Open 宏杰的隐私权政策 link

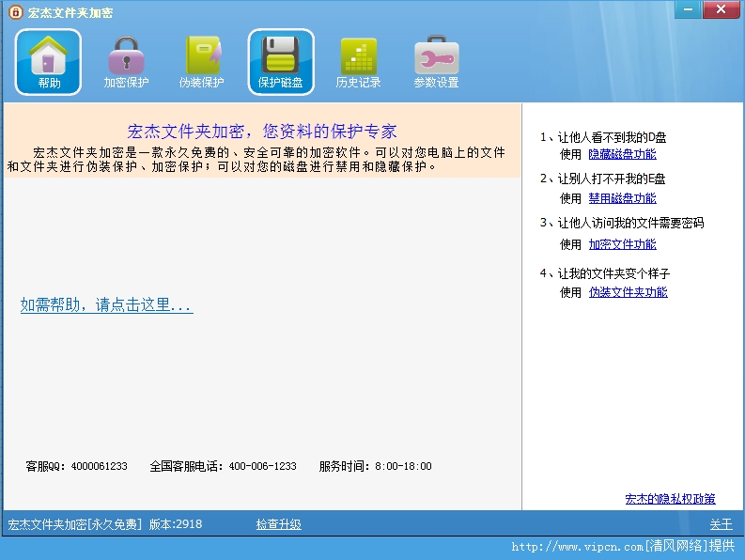click(670, 499)
